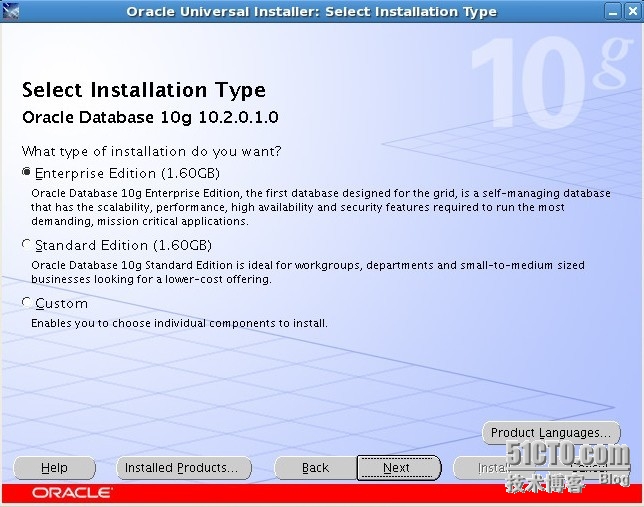
Task: Proceed with the Next button
Action: 398,468
